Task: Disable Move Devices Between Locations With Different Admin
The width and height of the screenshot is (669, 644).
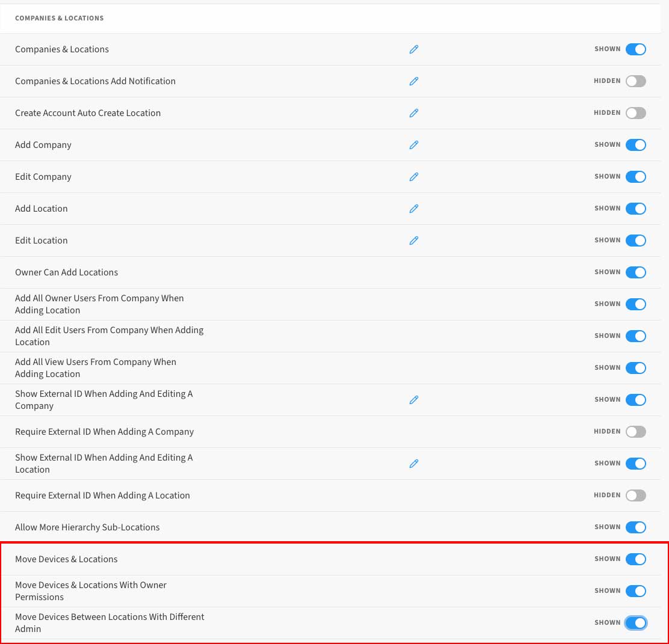Action: (x=635, y=623)
